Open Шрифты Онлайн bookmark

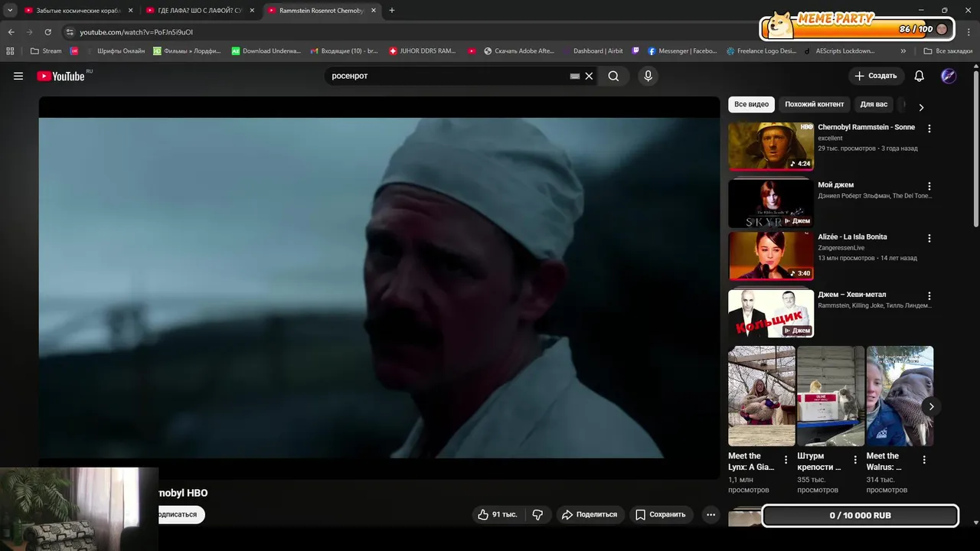click(x=115, y=51)
